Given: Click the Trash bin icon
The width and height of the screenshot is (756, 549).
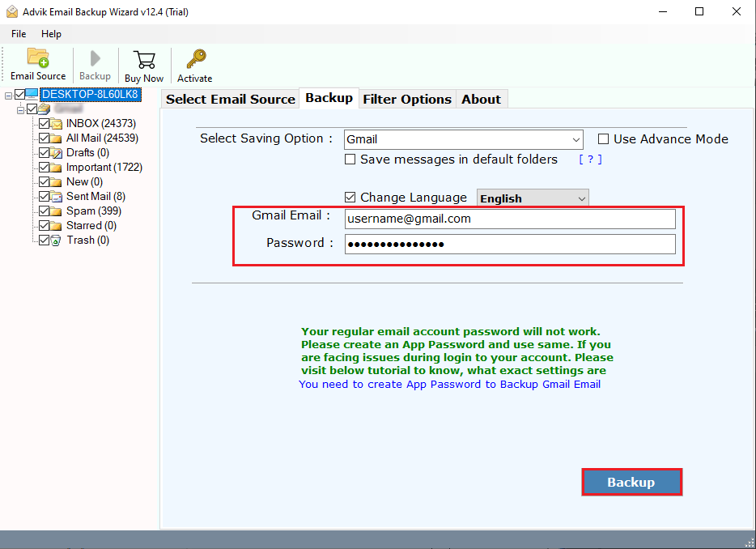Looking at the screenshot, I should pos(56,240).
